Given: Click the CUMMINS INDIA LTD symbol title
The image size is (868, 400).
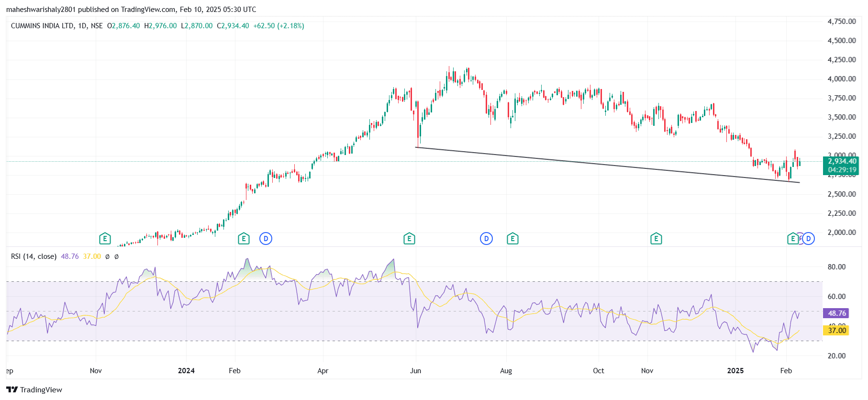Looking at the screenshot, I should pyautogui.click(x=43, y=26).
